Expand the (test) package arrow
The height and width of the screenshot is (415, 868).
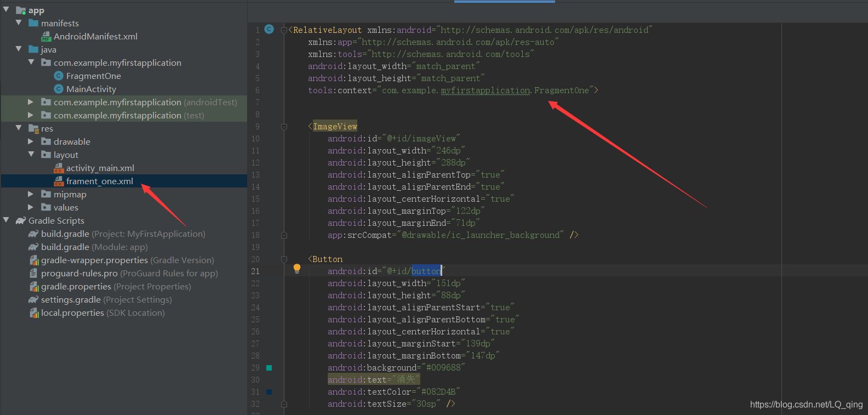31,115
